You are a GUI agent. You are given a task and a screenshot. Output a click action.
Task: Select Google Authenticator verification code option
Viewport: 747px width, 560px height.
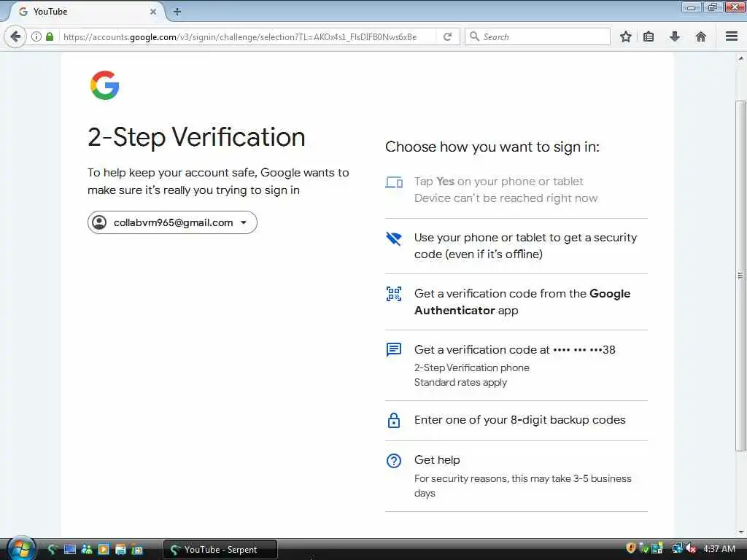(x=516, y=302)
